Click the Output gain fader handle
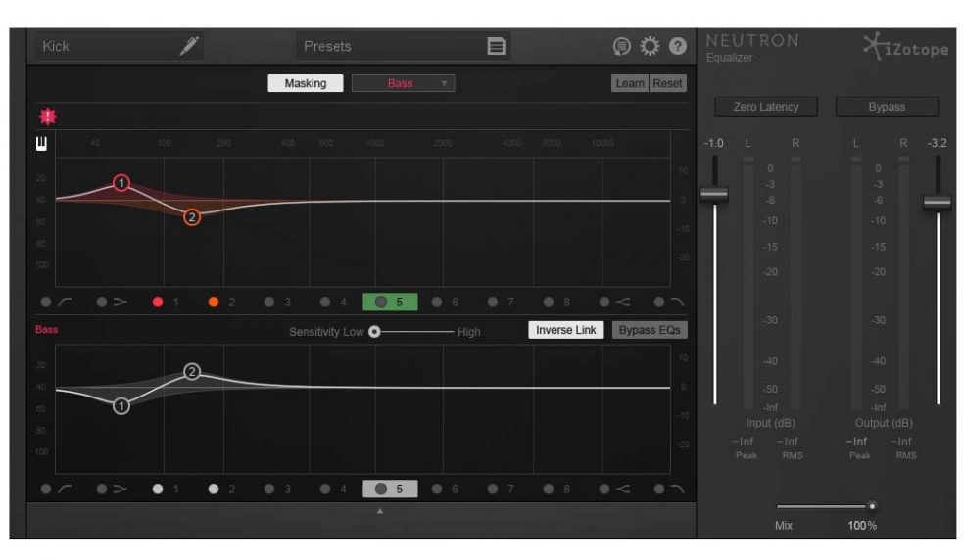The height and width of the screenshot is (560, 964). pyautogui.click(x=938, y=203)
